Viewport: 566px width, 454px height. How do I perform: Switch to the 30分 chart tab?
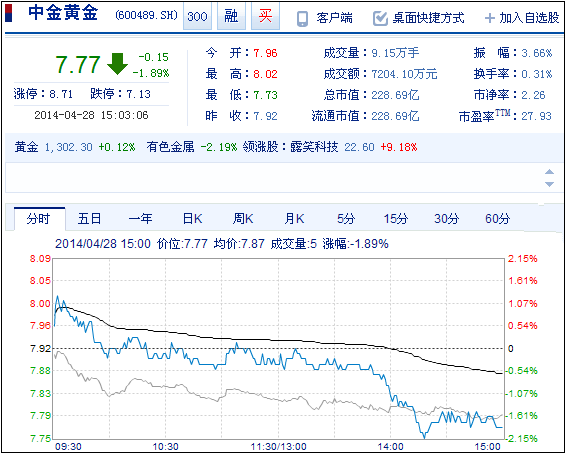(x=447, y=219)
